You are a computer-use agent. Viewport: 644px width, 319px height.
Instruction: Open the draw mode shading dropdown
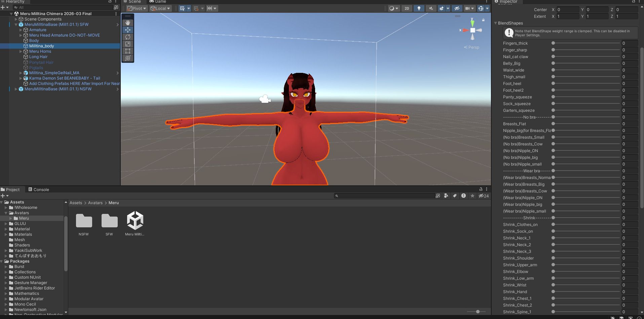(x=393, y=8)
